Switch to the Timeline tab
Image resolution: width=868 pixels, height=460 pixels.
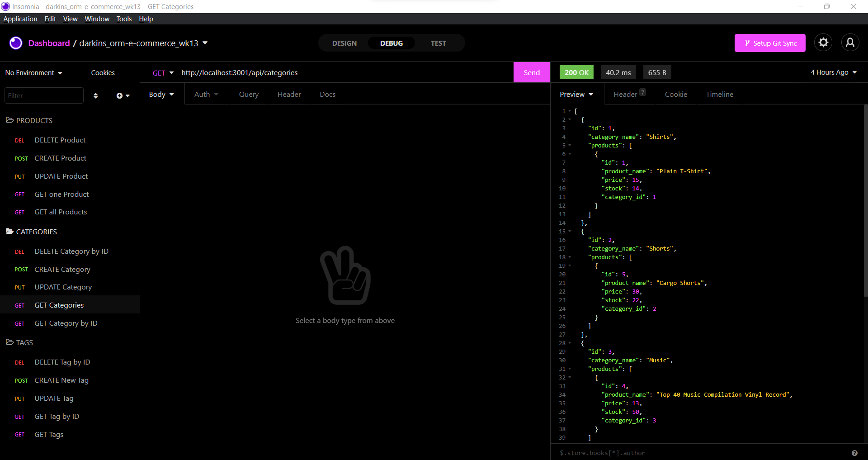719,94
